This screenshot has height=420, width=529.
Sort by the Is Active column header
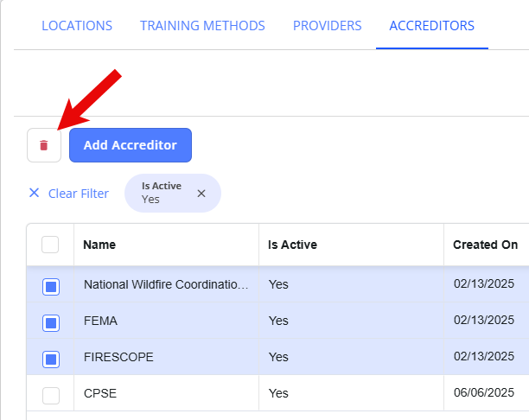pyautogui.click(x=292, y=245)
